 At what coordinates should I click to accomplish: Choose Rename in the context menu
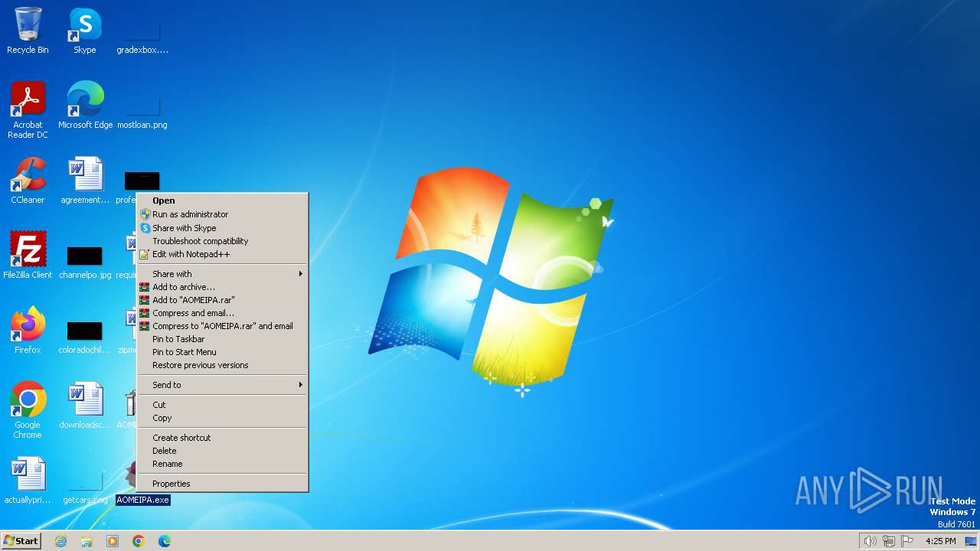222,464
